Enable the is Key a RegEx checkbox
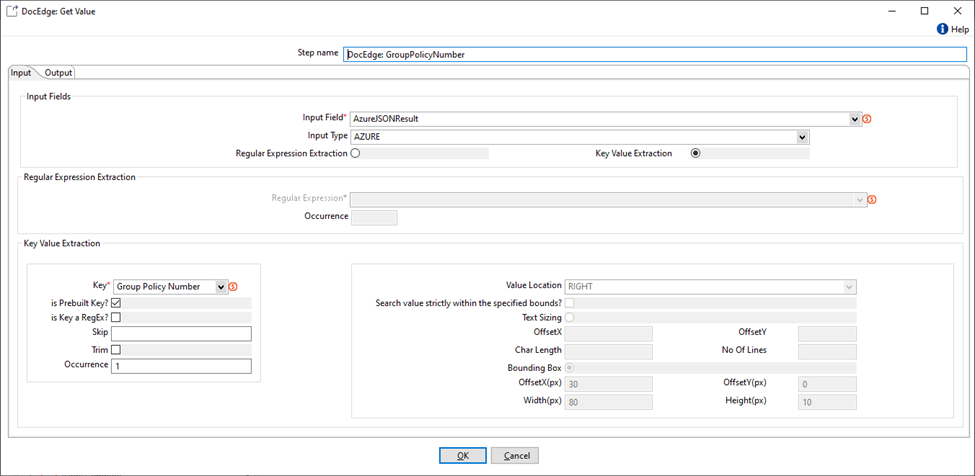 point(117,317)
